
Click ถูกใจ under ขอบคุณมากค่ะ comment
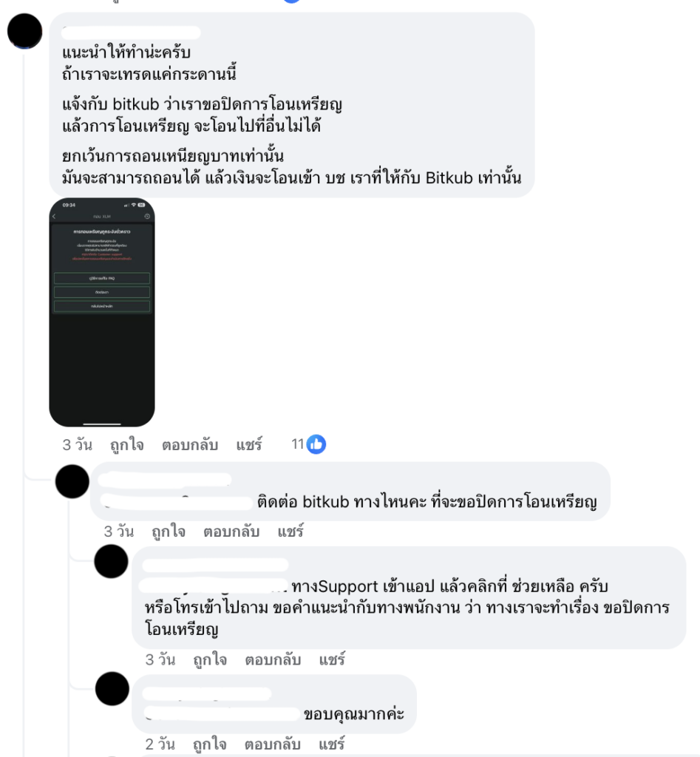click(x=210, y=744)
